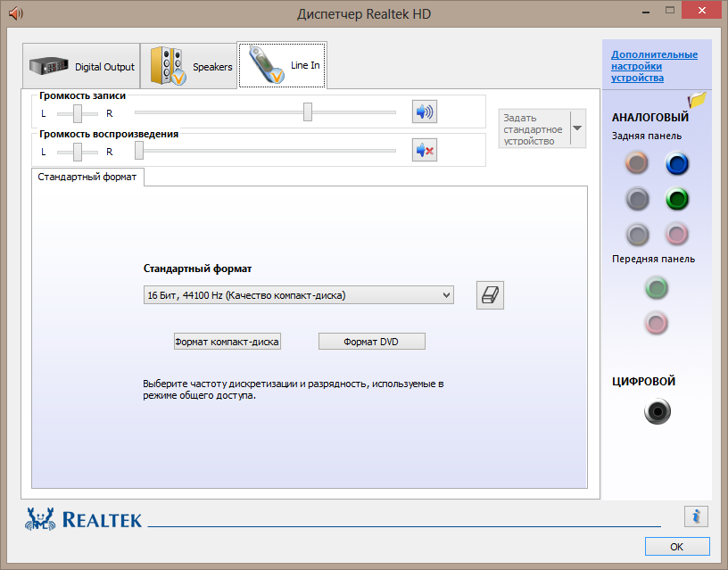Select the gray rear panel jack in the third row
Viewport: 728px width, 570px height.
tap(637, 235)
